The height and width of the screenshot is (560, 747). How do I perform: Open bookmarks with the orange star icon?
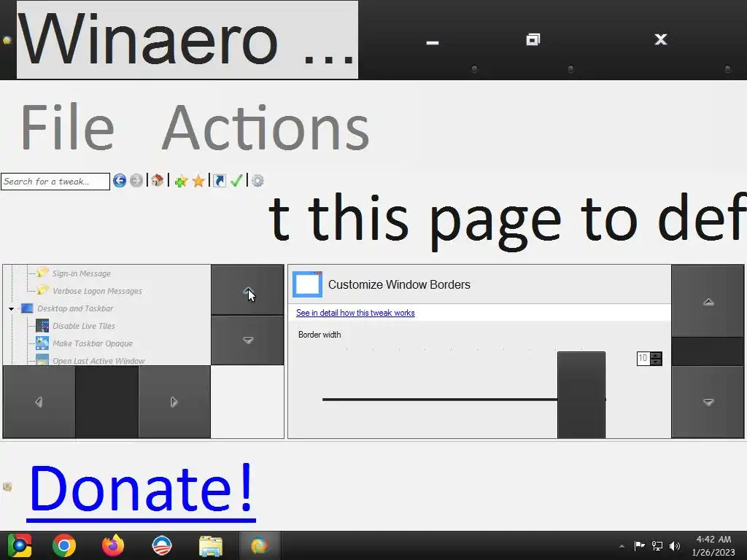(x=198, y=181)
